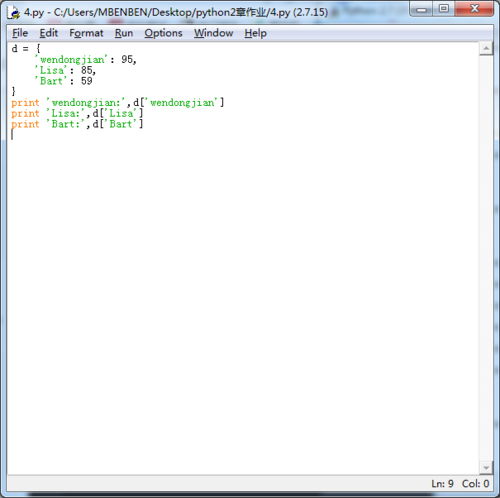
Task: Click the Ln: 9 Col: 0 status indicator
Action: 460,483
